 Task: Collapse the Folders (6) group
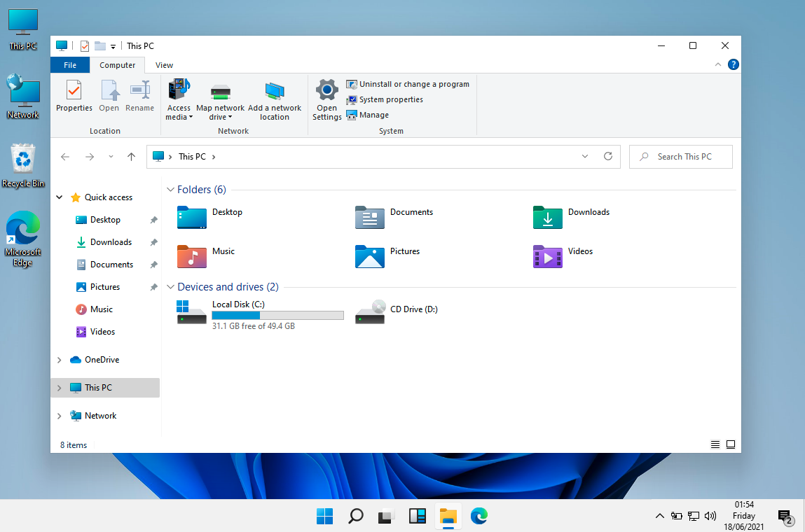(x=170, y=190)
